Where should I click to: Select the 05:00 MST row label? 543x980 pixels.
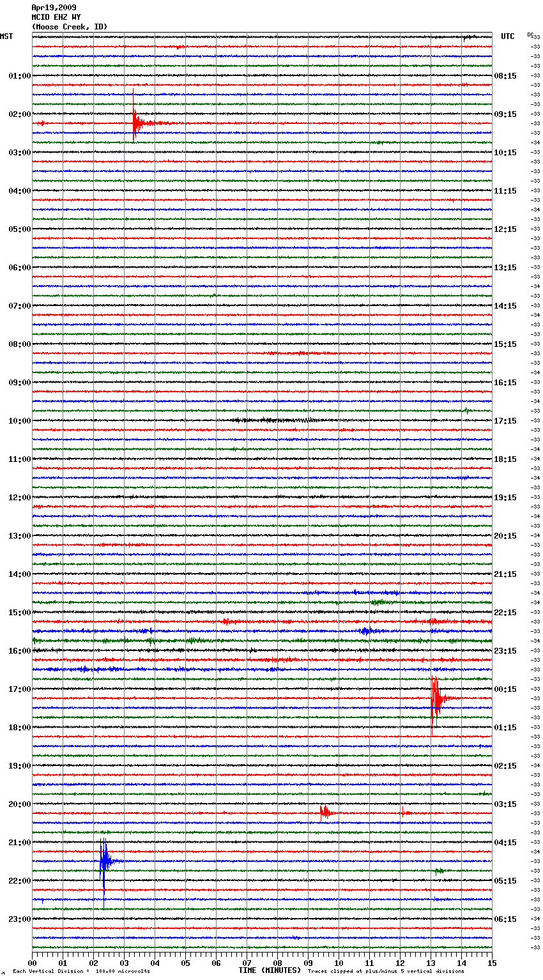[x=20, y=229]
